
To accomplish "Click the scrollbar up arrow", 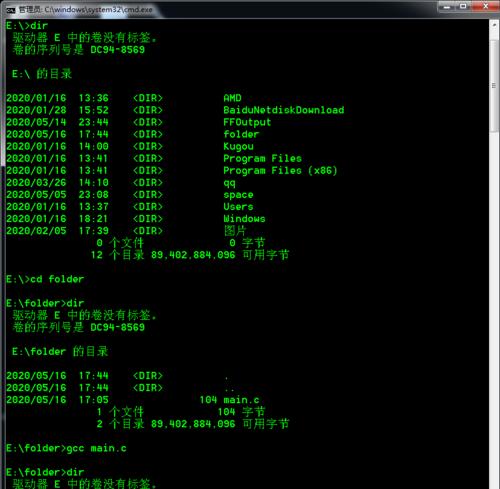I will coord(494,25).
